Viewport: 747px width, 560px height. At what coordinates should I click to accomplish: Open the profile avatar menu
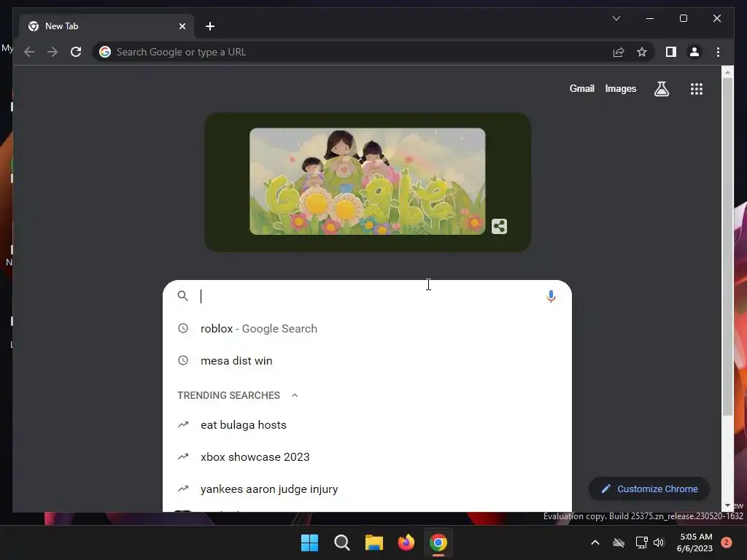pos(694,52)
